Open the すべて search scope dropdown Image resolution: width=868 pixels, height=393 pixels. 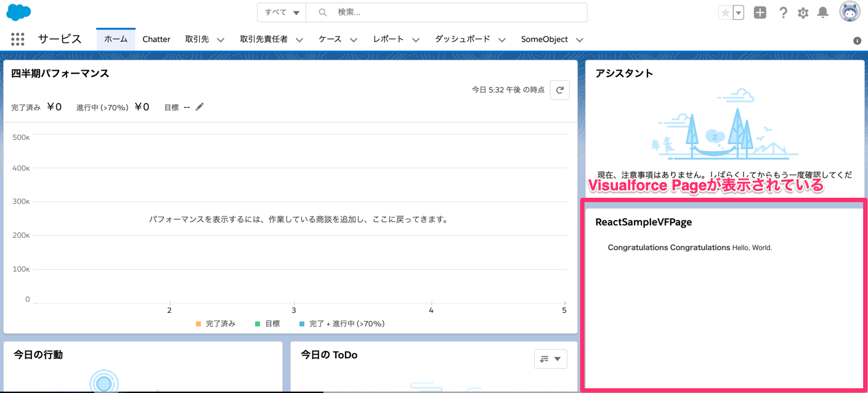(x=281, y=12)
